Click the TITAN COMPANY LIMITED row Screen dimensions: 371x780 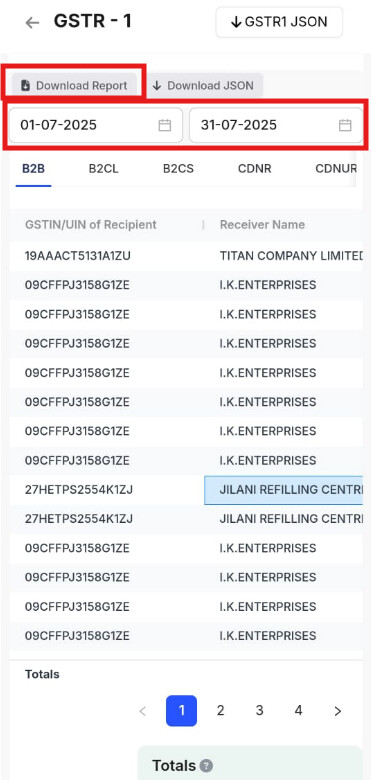(x=186, y=256)
